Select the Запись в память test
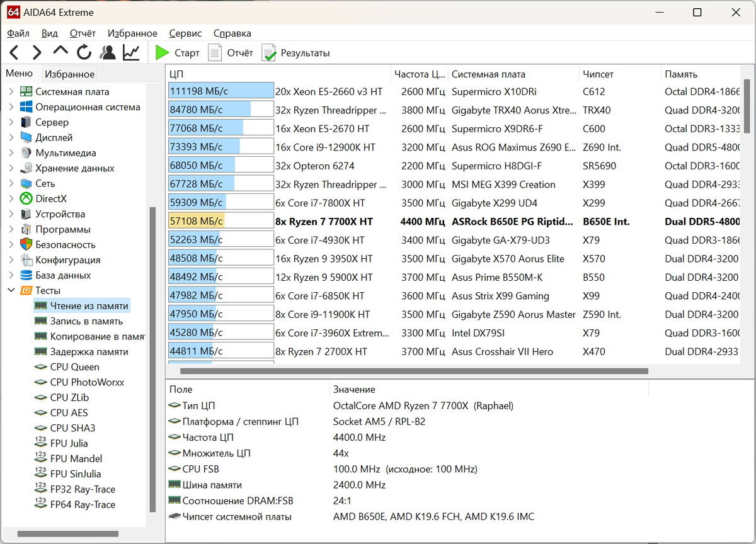This screenshot has height=544, width=756. (x=79, y=321)
